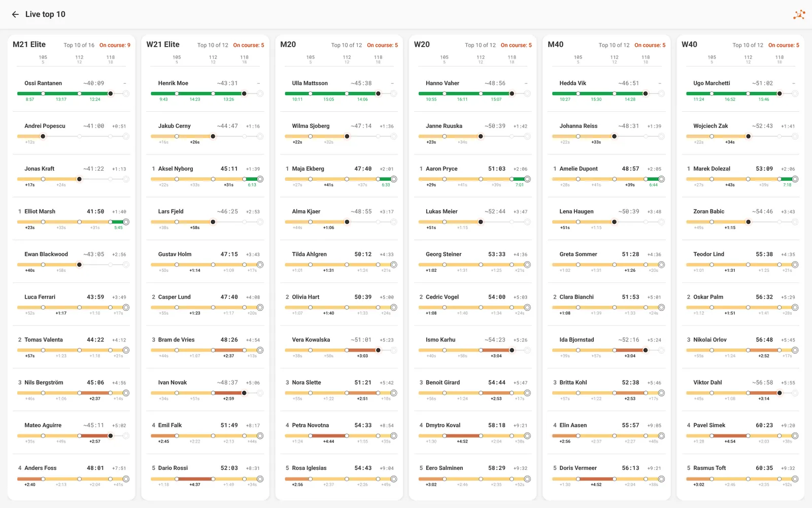The image size is (812, 508).
Task: Select the M21 Elite class heading
Action: 29,45
